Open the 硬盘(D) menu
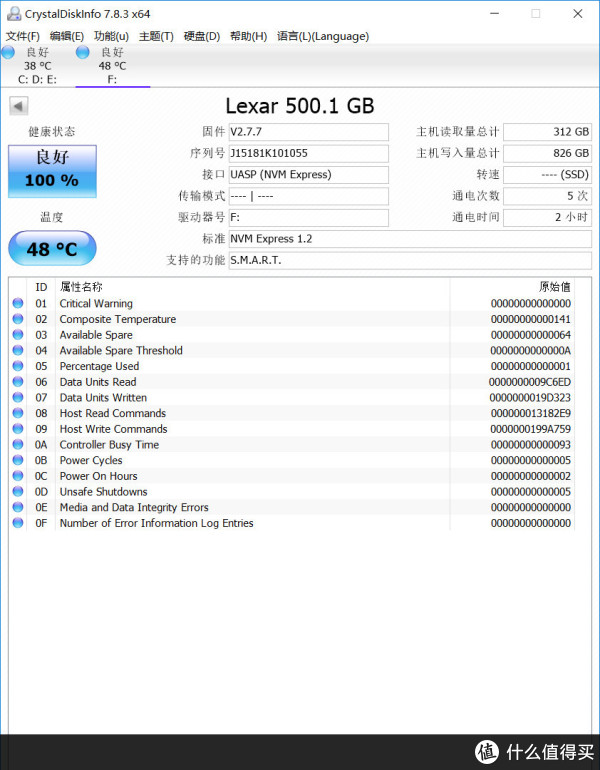The height and width of the screenshot is (770, 600). point(202,36)
